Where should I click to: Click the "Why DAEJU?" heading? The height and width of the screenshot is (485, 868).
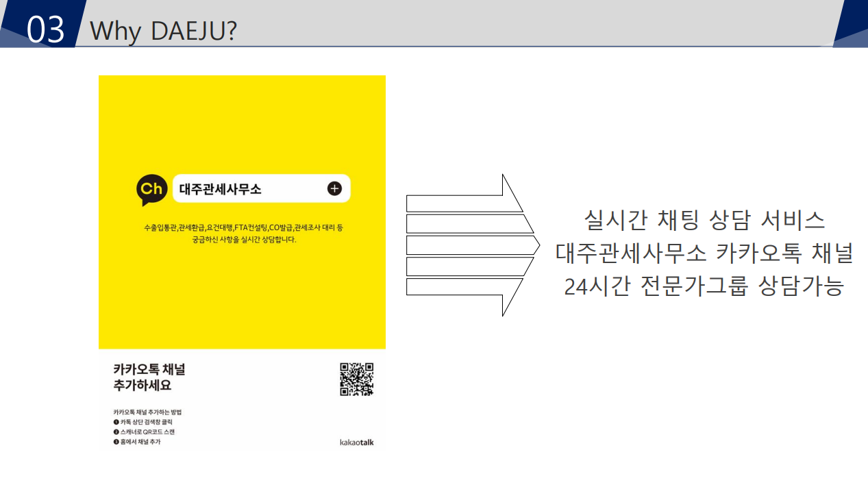164,29
